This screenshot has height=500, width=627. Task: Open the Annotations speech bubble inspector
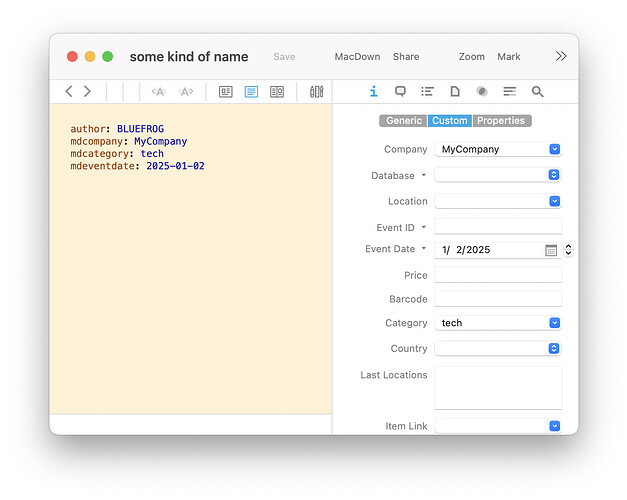tap(400, 92)
